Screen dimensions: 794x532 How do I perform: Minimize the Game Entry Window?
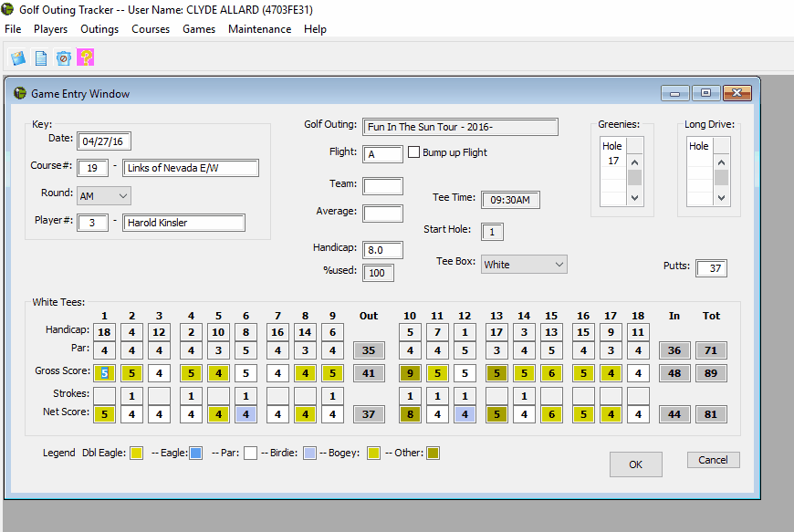[675, 93]
